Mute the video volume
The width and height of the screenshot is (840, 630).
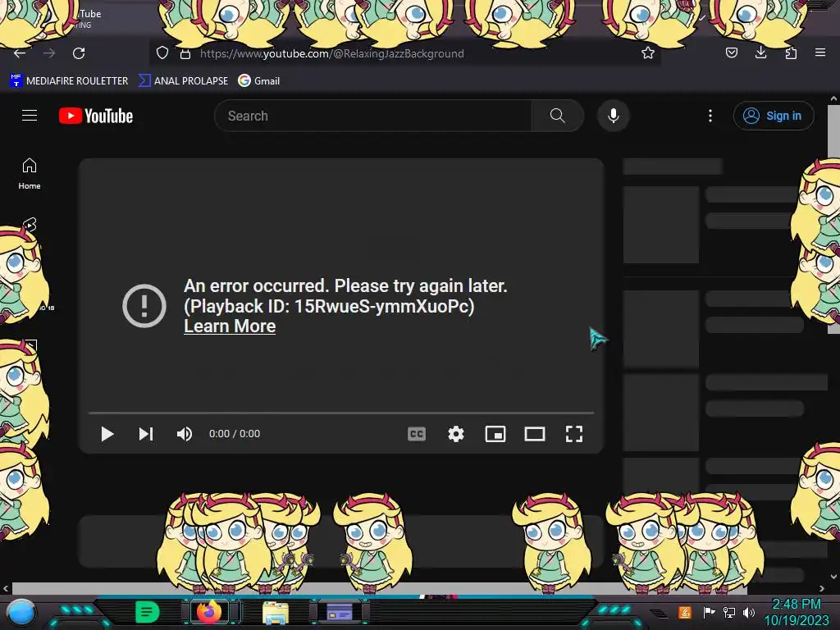tap(185, 434)
